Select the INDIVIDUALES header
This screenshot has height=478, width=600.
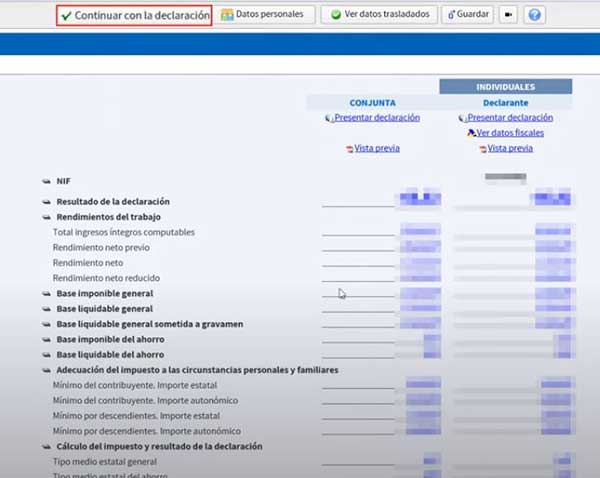point(505,87)
